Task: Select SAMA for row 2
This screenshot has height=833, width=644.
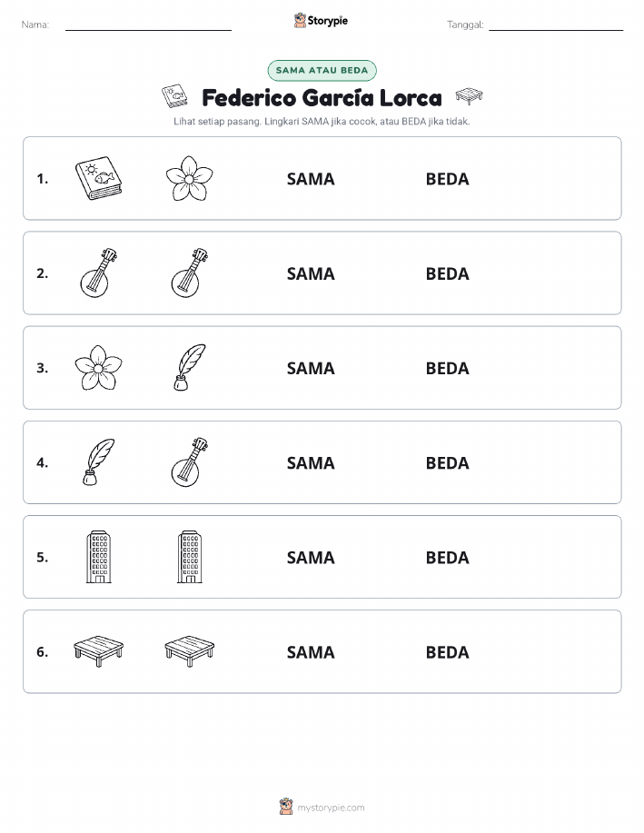Action: pos(311,273)
